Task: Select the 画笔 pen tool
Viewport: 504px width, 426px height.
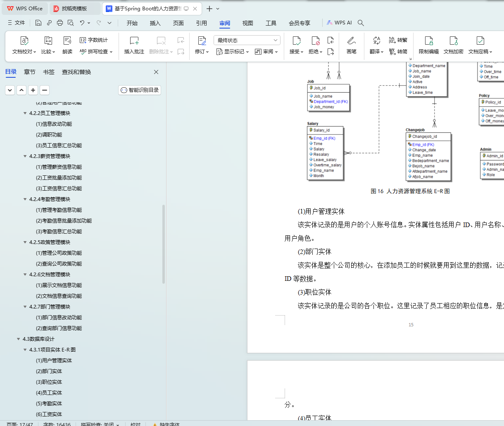Action: click(x=352, y=41)
